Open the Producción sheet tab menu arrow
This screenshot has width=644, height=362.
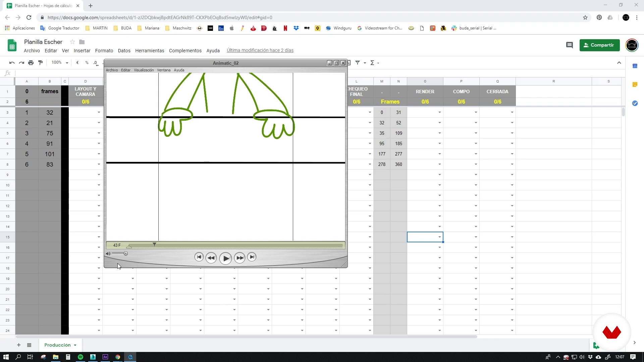pyautogui.click(x=75, y=345)
